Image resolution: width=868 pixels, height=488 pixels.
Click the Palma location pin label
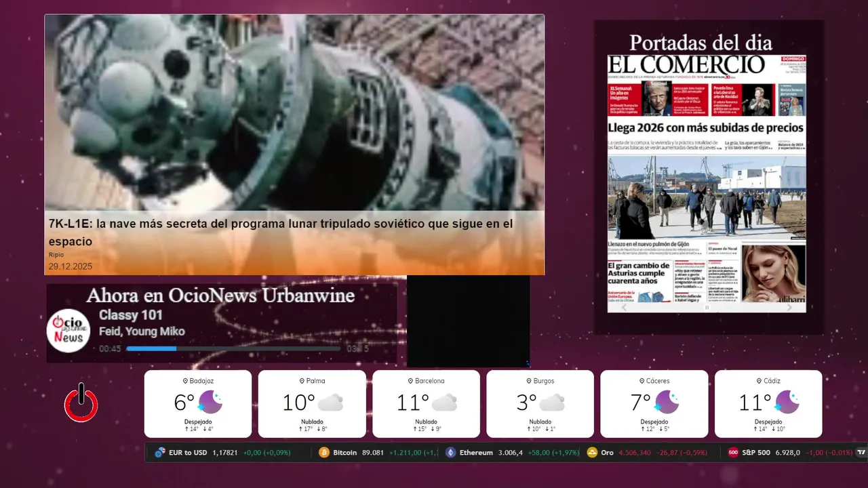pyautogui.click(x=312, y=381)
